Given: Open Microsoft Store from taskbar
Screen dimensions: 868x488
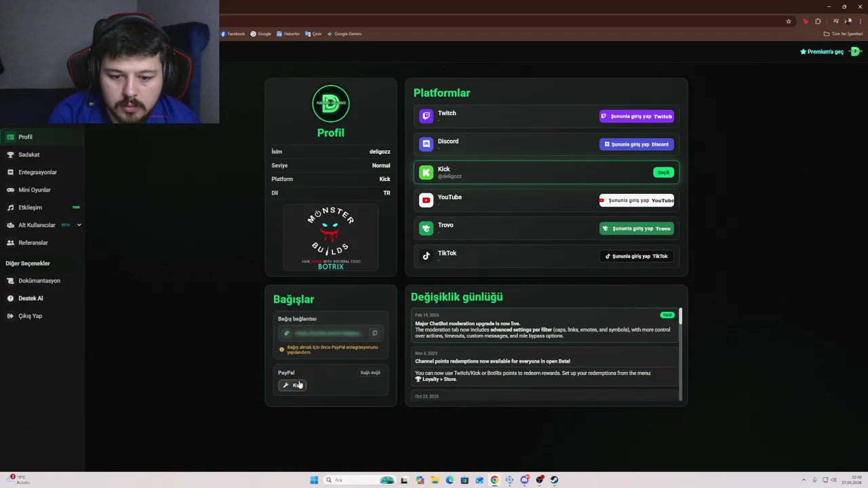Looking at the screenshot, I should [x=465, y=480].
